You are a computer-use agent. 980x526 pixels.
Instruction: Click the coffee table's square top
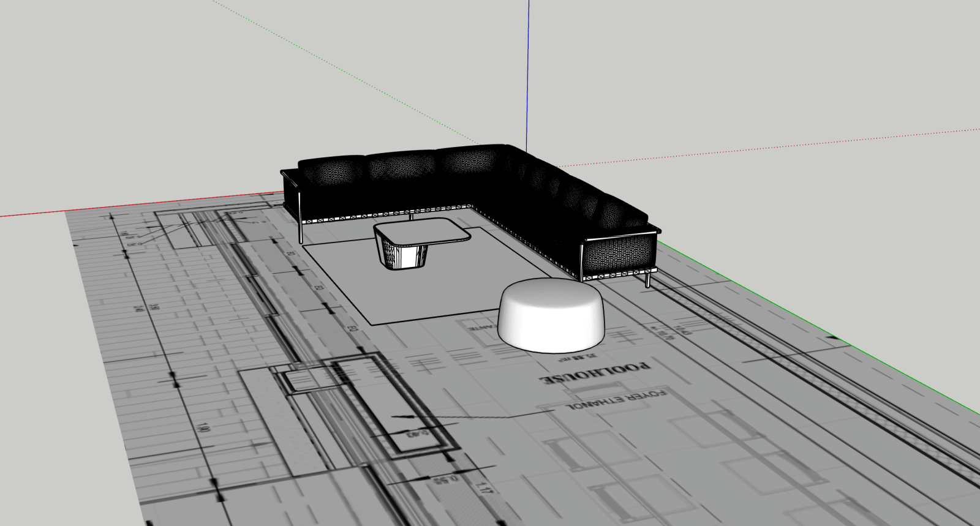click(421, 231)
